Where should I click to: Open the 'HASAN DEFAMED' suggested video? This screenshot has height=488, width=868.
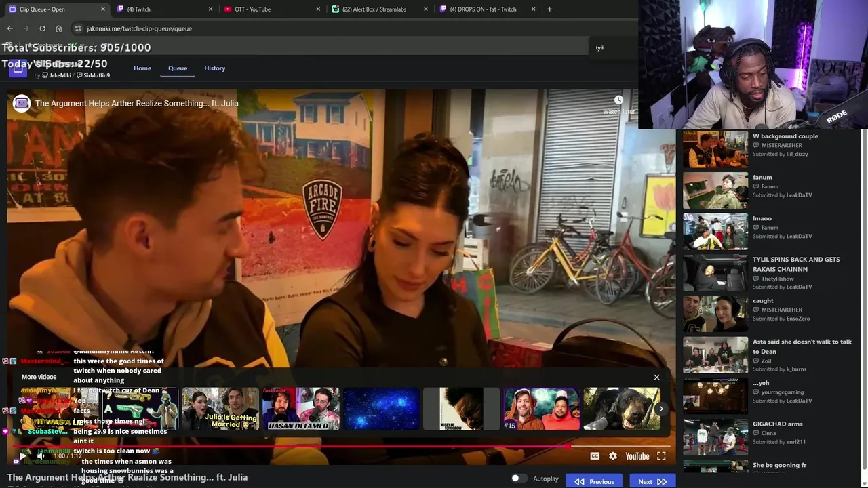pos(300,409)
